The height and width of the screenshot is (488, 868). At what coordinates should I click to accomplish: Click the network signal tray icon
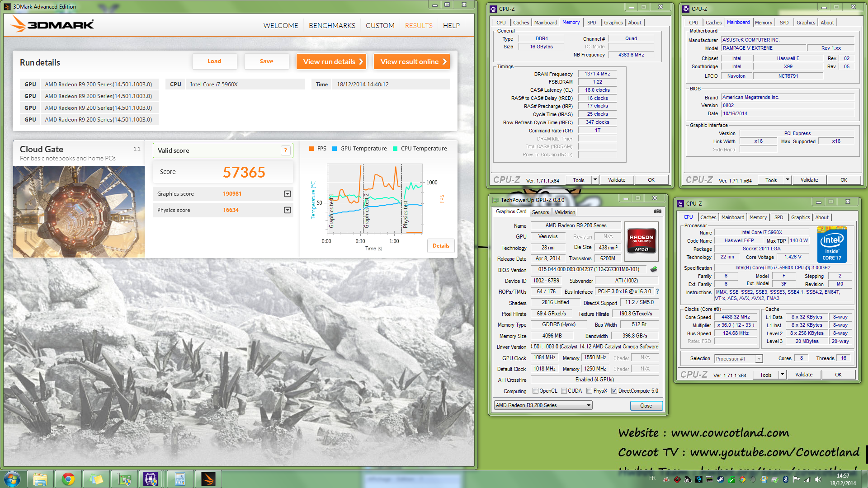pyautogui.click(x=807, y=479)
